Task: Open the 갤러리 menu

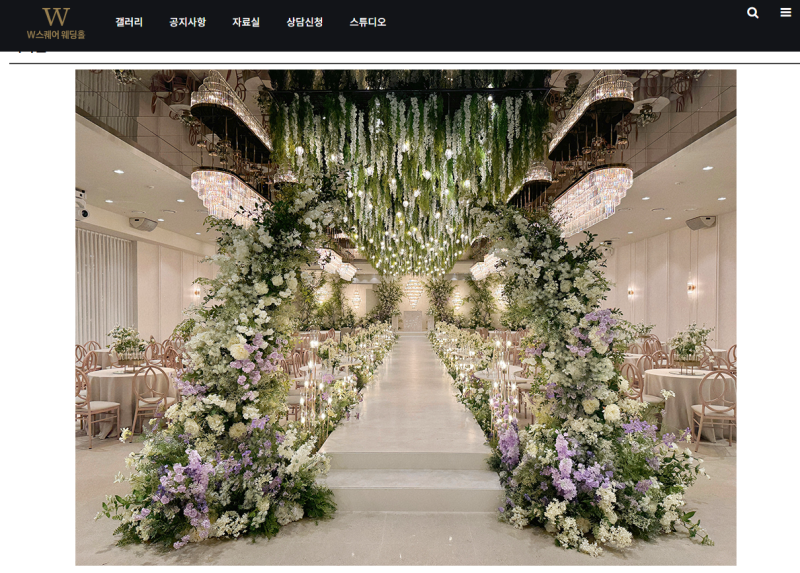Action: (129, 22)
